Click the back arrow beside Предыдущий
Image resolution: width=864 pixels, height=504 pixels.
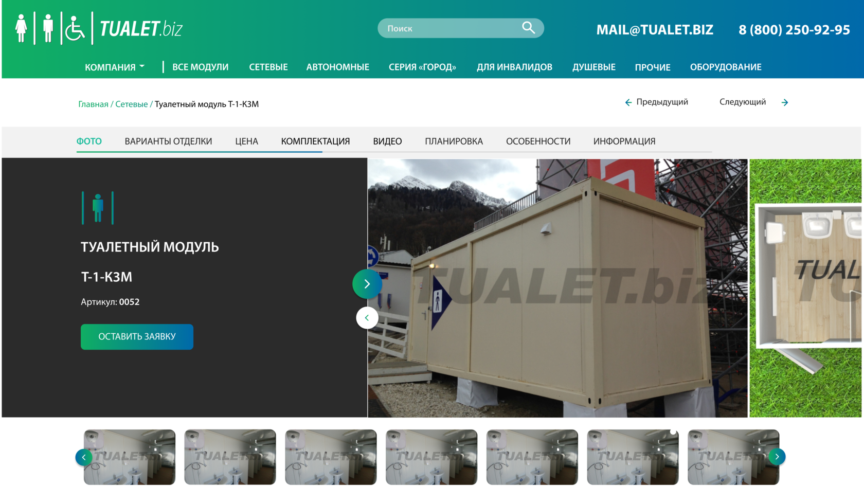tap(628, 102)
